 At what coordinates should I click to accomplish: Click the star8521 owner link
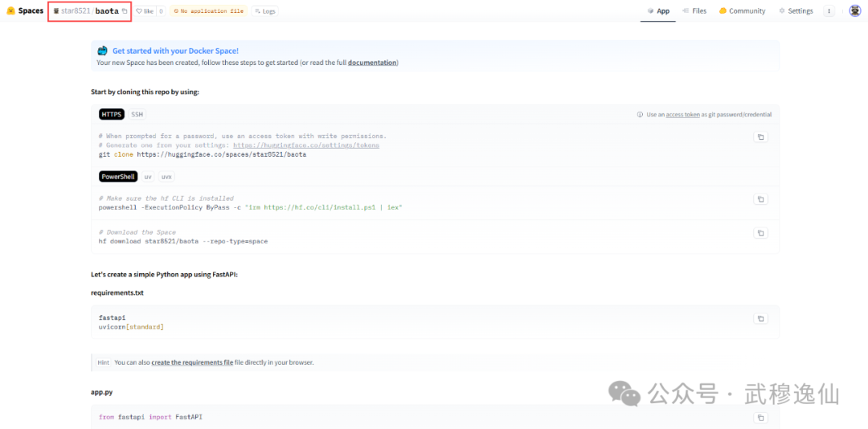pos(76,11)
